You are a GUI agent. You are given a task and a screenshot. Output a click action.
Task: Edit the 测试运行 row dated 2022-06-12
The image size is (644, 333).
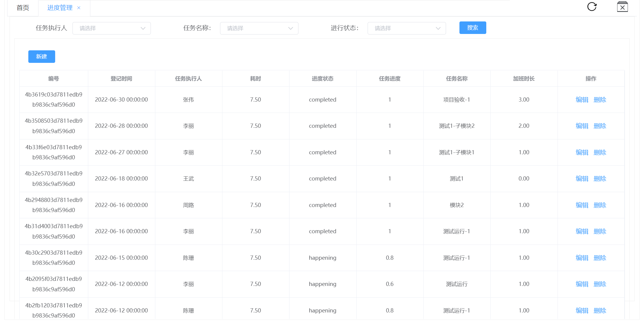582,284
